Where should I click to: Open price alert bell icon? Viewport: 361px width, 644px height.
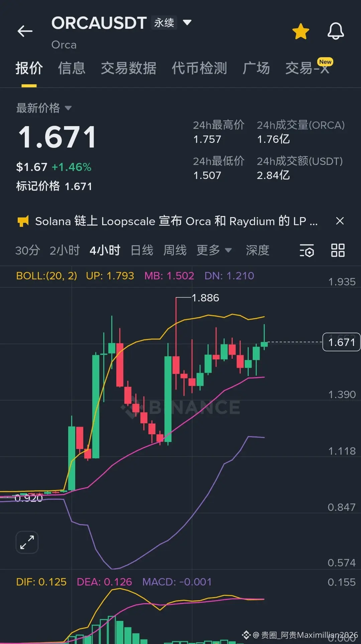[336, 31]
